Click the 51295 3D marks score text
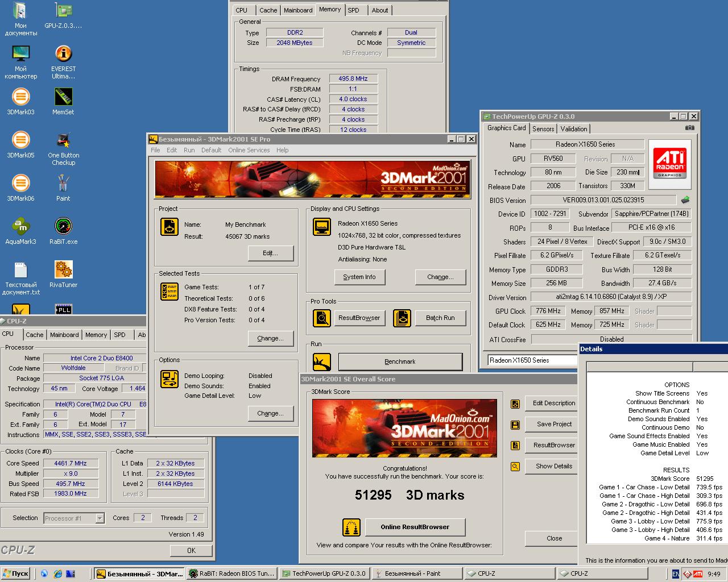The image size is (728, 582). pyautogui.click(x=409, y=495)
